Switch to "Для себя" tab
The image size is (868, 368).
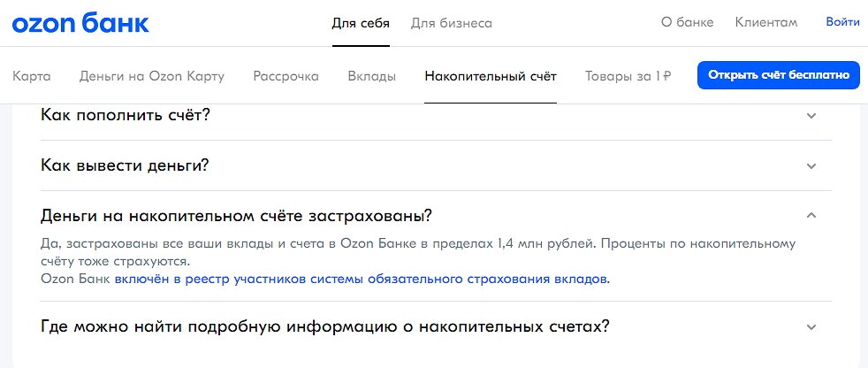360,23
